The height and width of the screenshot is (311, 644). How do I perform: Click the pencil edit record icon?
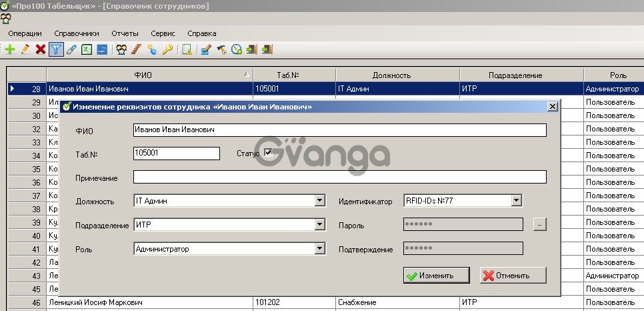(x=25, y=49)
